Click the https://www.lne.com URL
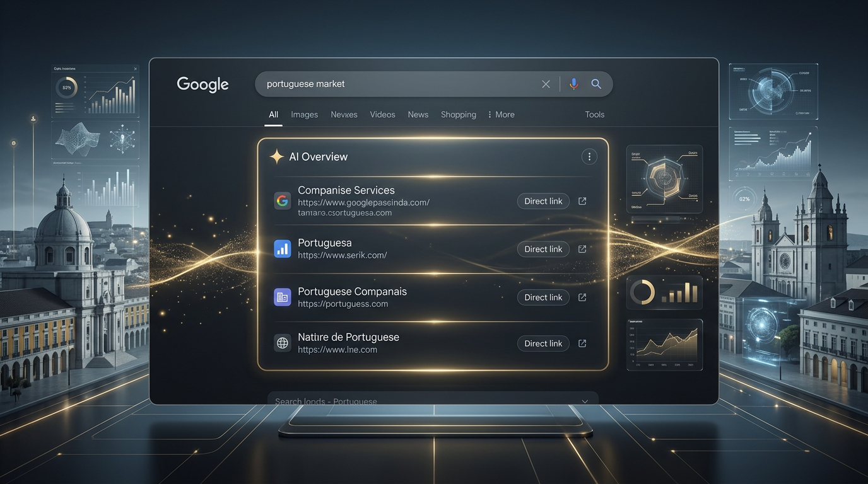This screenshot has width=868, height=484. (337, 350)
